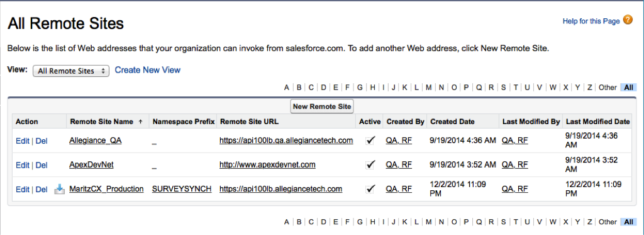Click the download icon beside MaritzCX_Production
This screenshot has width=644, height=235.
[x=60, y=189]
